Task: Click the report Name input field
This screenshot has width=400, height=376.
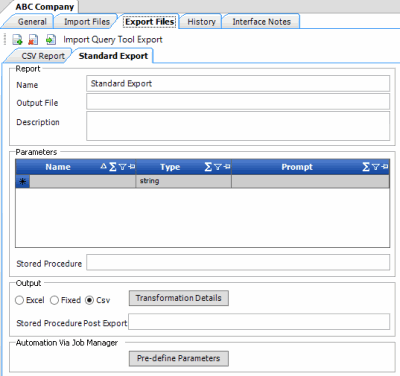Action: click(238, 84)
